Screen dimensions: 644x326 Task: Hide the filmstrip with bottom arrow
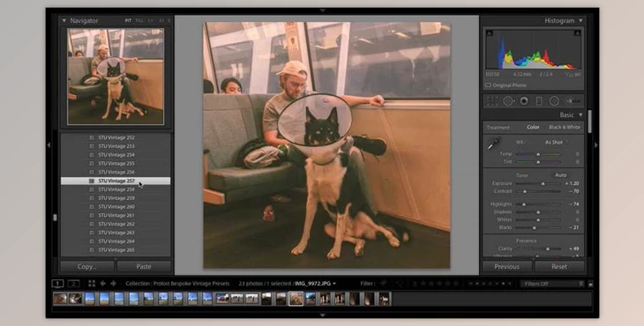coord(322,315)
